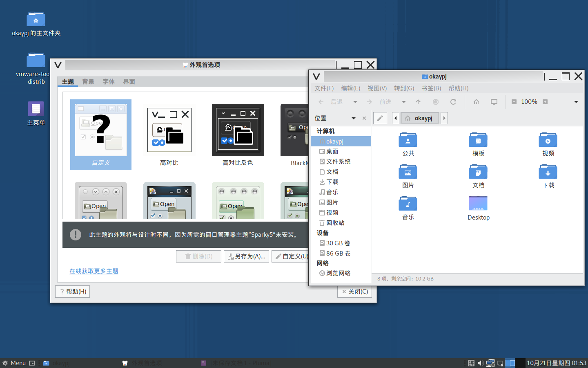
Task: Expand the 位置 sidebar type dropdown
Action: pos(353,118)
